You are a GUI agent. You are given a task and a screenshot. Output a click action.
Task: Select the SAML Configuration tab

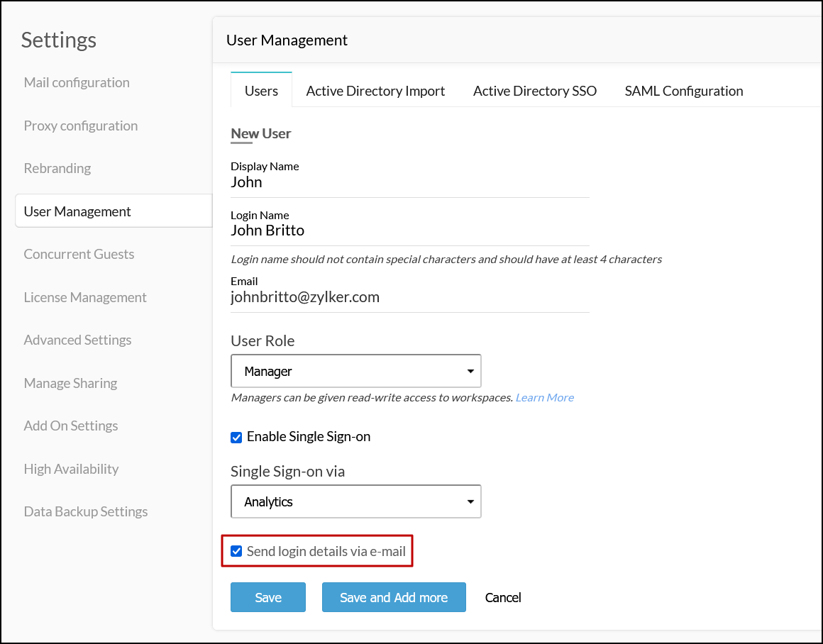pos(684,91)
